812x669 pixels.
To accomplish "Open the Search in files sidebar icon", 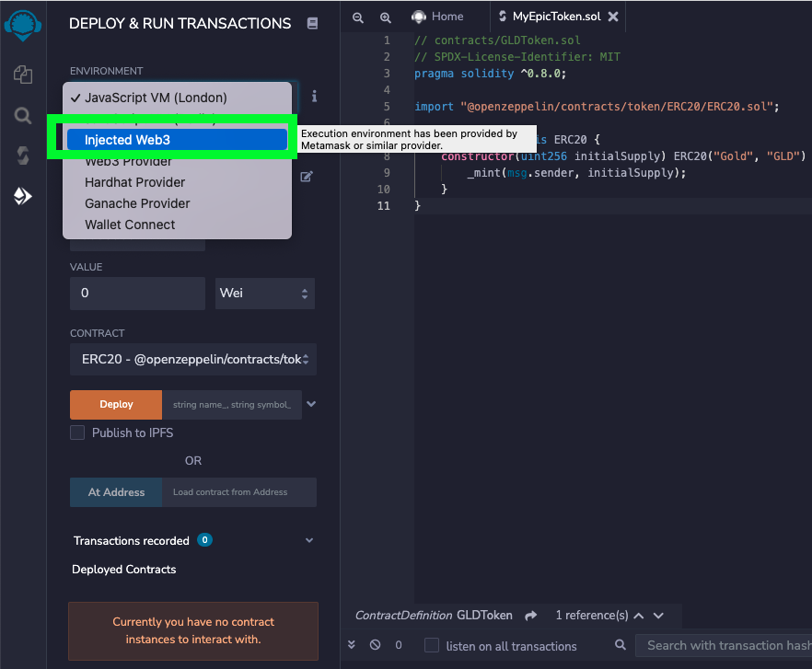I will tap(23, 115).
